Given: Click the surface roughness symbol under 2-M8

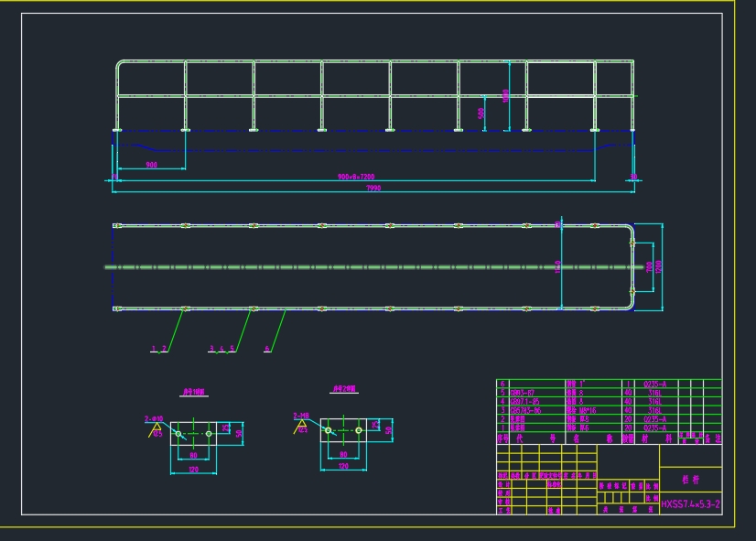Looking at the screenshot, I should (301, 427).
